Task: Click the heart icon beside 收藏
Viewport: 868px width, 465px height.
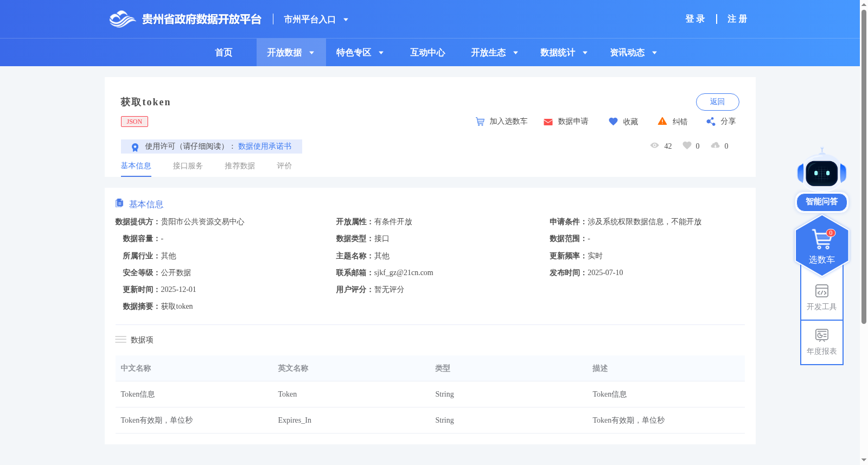Action: 613,122
